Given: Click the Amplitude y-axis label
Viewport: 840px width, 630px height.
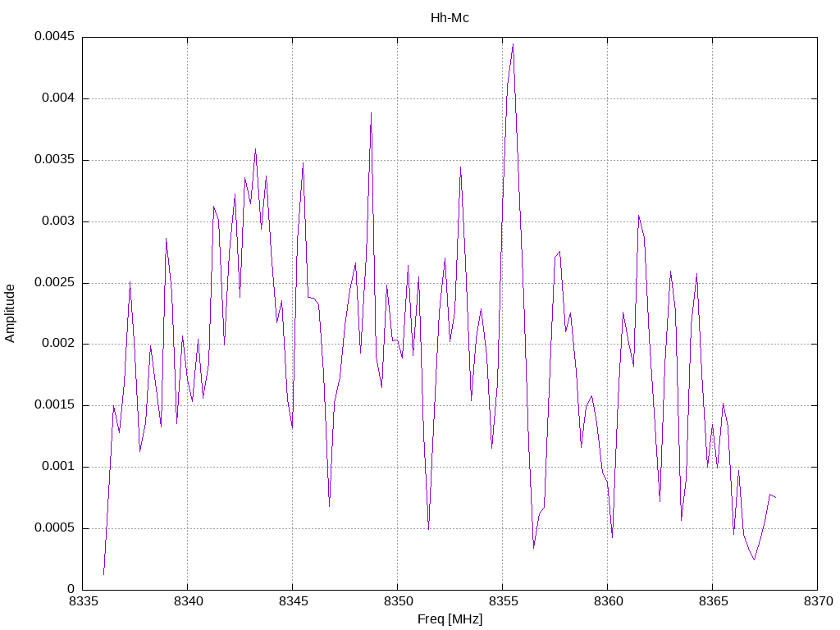Looking at the screenshot, I should click(x=10, y=313).
